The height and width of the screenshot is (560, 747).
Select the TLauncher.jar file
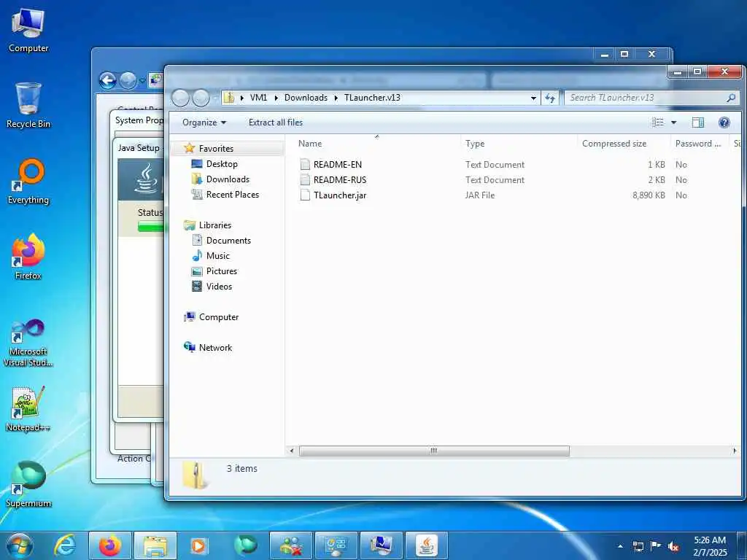[x=340, y=195]
